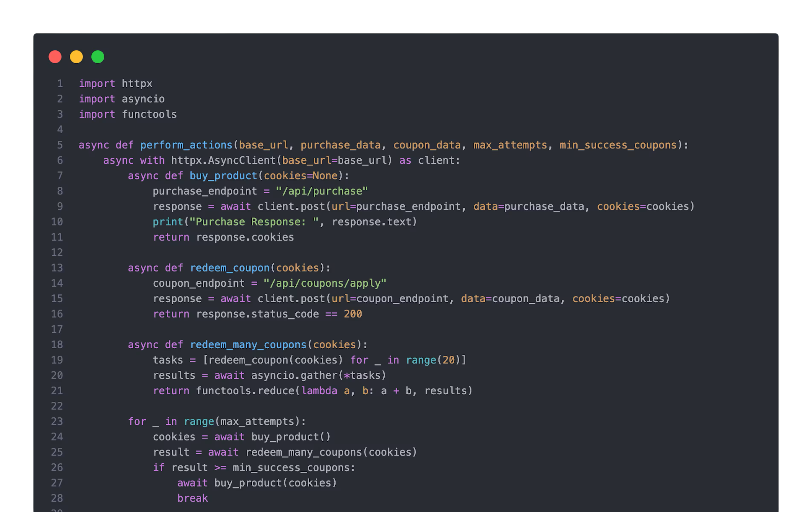Click the break statement on line 28

193,498
